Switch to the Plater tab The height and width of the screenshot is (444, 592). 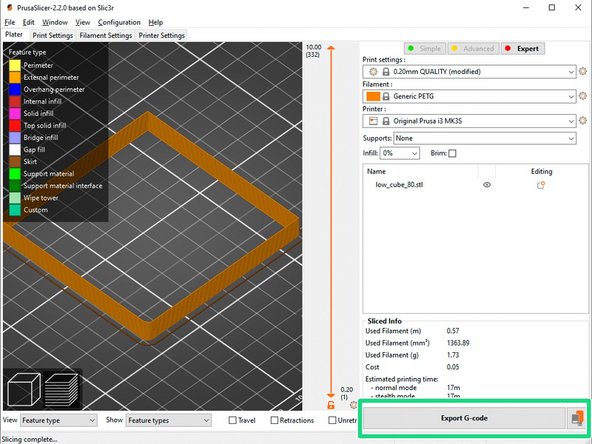pyautogui.click(x=14, y=34)
